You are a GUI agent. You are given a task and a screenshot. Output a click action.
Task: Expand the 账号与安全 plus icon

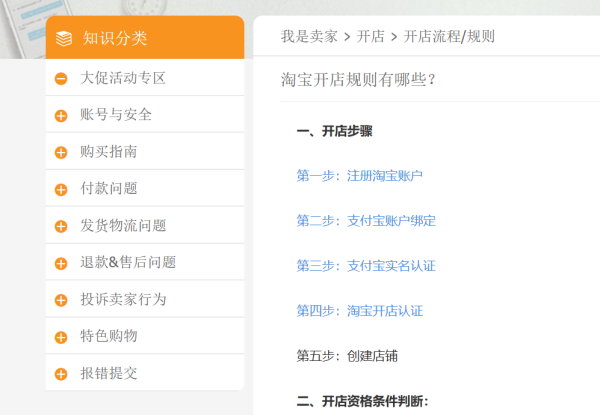(x=61, y=116)
